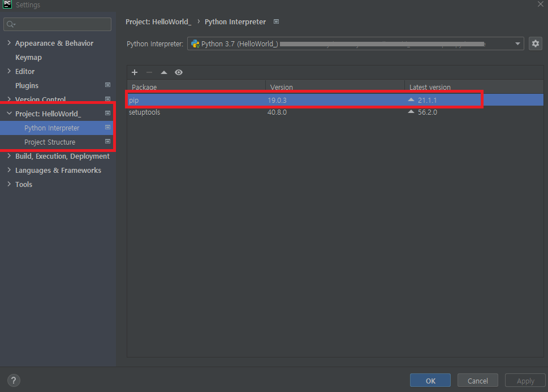This screenshot has width=548, height=392.
Task: Sort by Version column header
Action: (335, 86)
